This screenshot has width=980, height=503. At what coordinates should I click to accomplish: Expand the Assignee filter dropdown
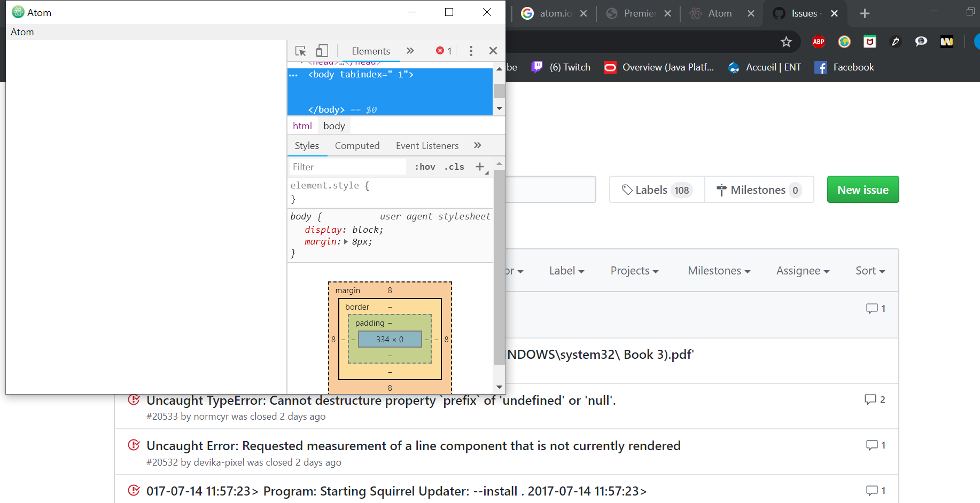point(803,271)
